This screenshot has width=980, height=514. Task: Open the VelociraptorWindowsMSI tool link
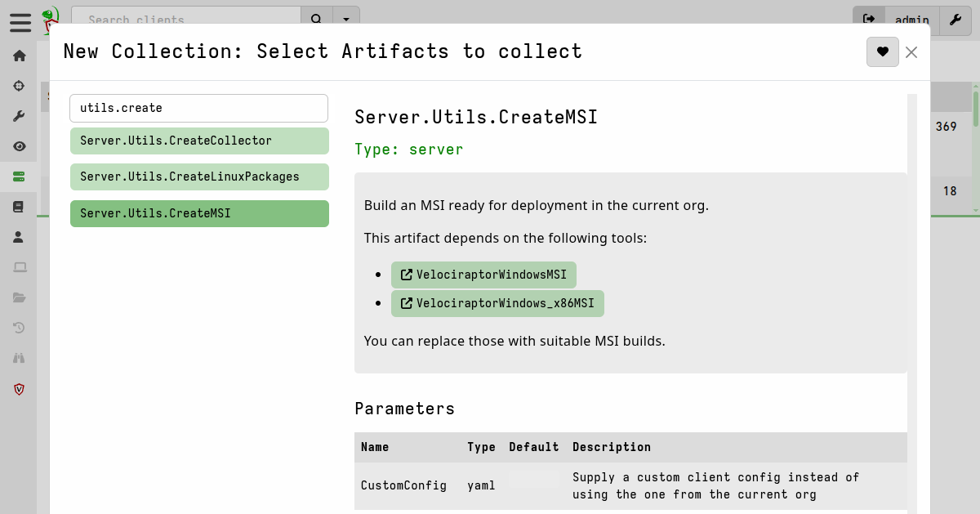coord(483,275)
